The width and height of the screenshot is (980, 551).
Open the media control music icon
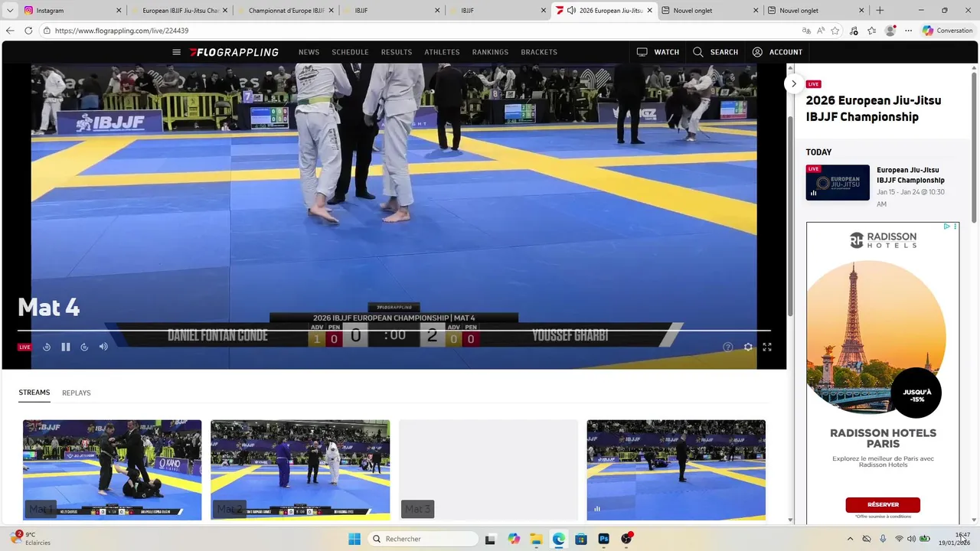854,31
